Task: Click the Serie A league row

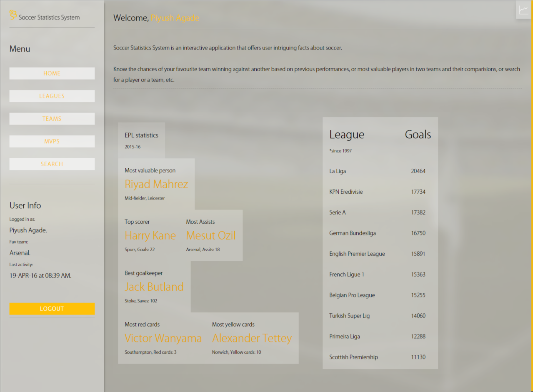Action: point(380,212)
